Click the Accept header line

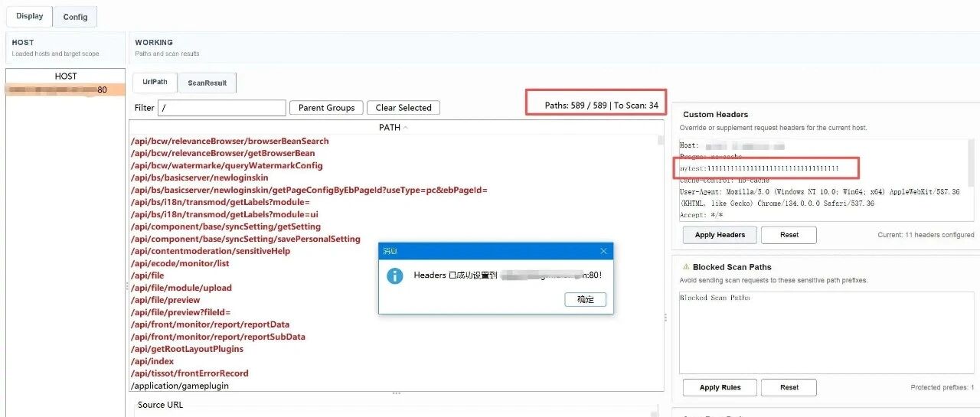point(703,216)
